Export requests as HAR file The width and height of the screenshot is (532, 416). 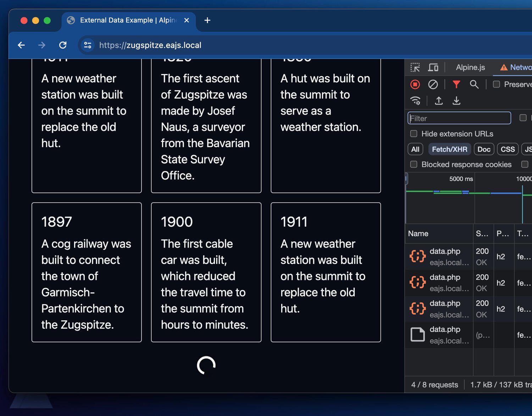456,101
